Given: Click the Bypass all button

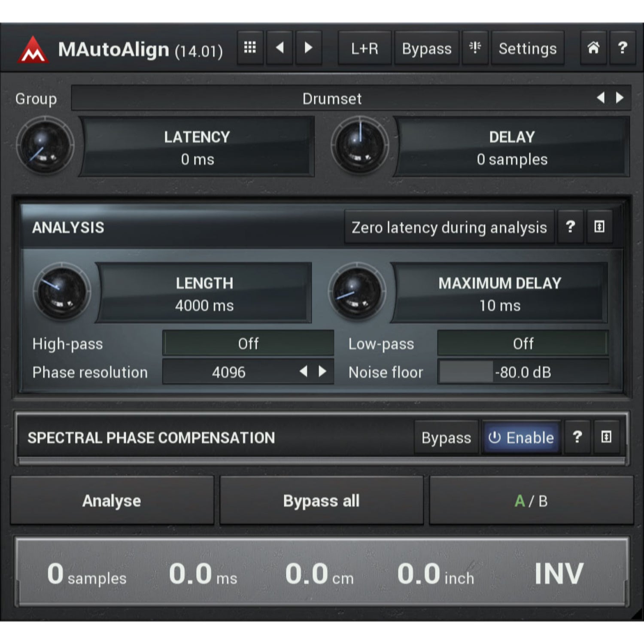Looking at the screenshot, I should (322, 501).
